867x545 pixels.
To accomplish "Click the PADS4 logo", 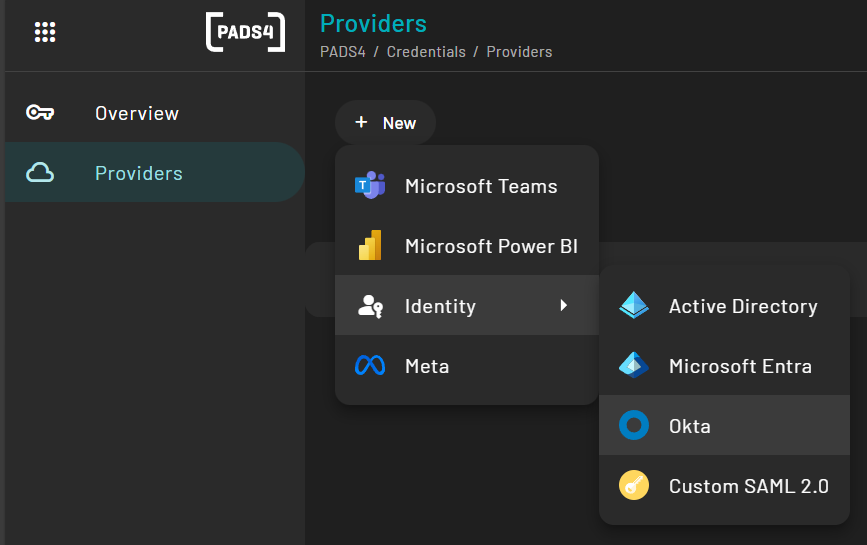I will pos(246,32).
